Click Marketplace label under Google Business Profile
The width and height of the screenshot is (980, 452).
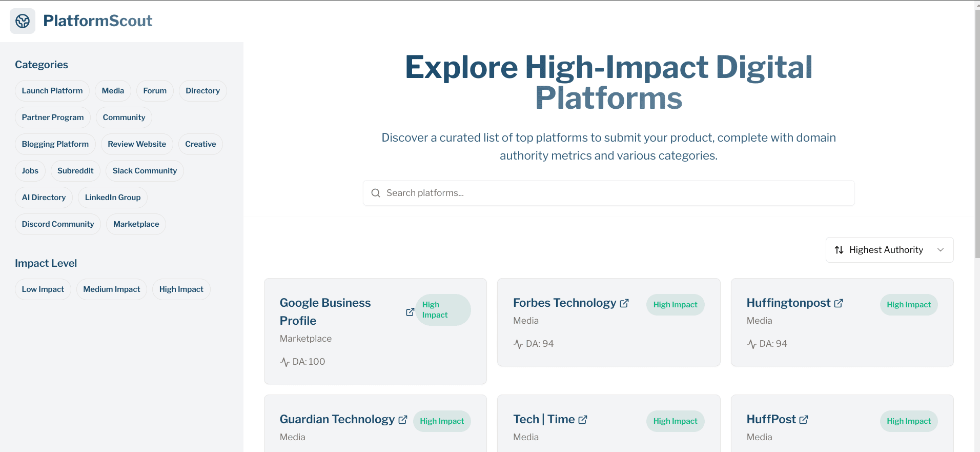pos(305,339)
